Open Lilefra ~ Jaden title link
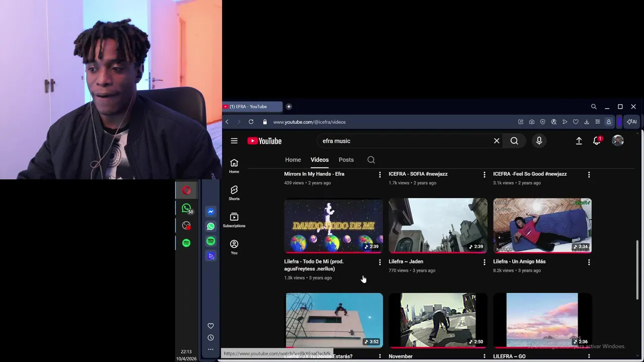 pos(406,261)
